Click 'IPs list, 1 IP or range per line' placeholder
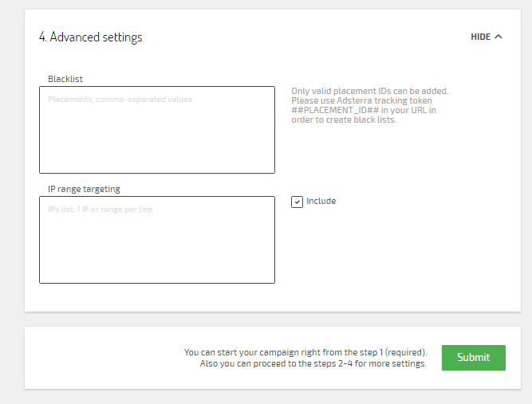 click(x=100, y=209)
